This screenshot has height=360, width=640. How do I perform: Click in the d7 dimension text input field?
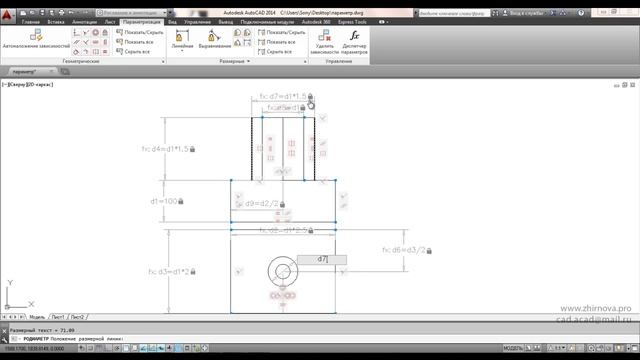(322, 259)
